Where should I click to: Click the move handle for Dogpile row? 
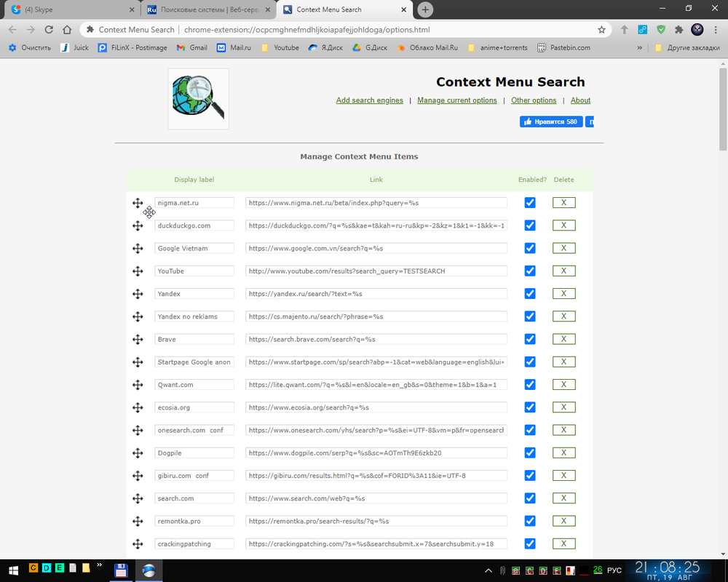pyautogui.click(x=138, y=453)
